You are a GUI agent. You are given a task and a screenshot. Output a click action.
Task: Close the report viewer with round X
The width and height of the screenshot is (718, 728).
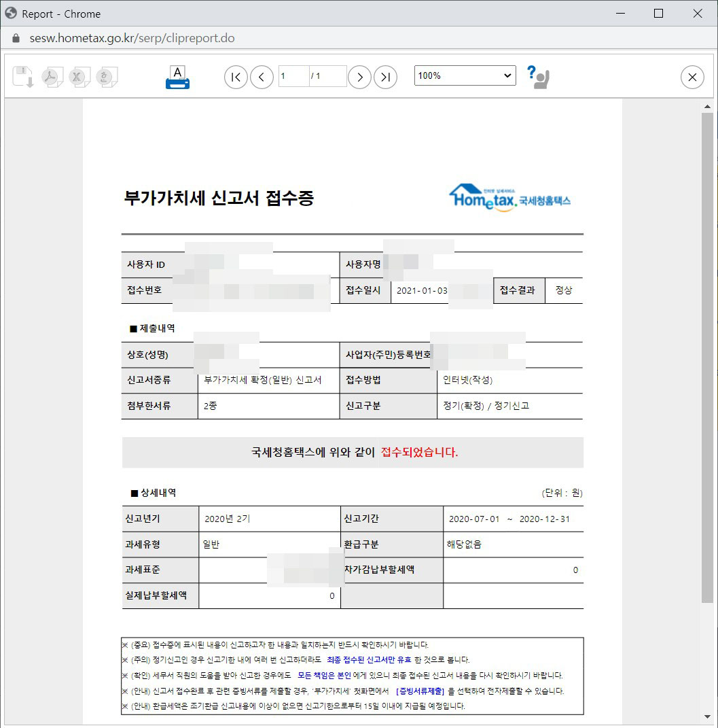point(692,77)
